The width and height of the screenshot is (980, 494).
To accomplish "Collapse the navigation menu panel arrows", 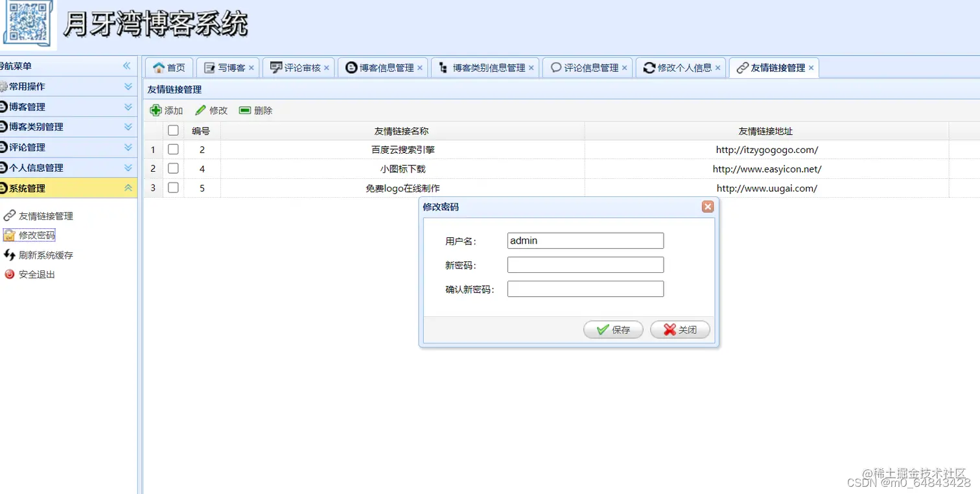I will point(127,66).
